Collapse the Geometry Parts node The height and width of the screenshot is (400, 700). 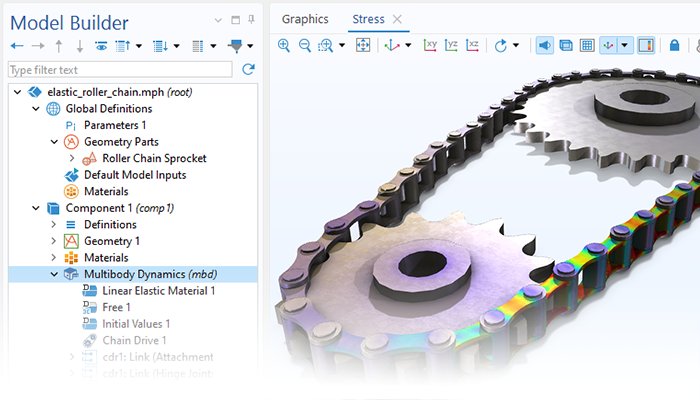pos(54,142)
